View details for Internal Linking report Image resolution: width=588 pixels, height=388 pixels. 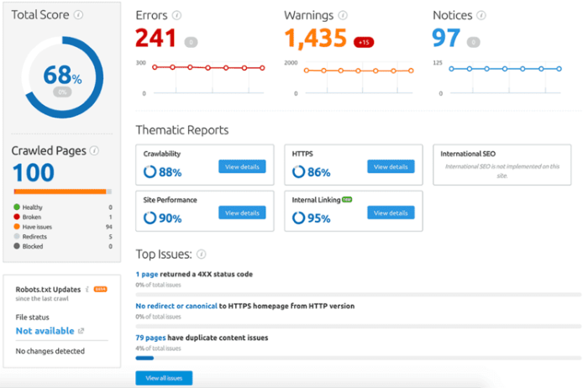pos(391,212)
